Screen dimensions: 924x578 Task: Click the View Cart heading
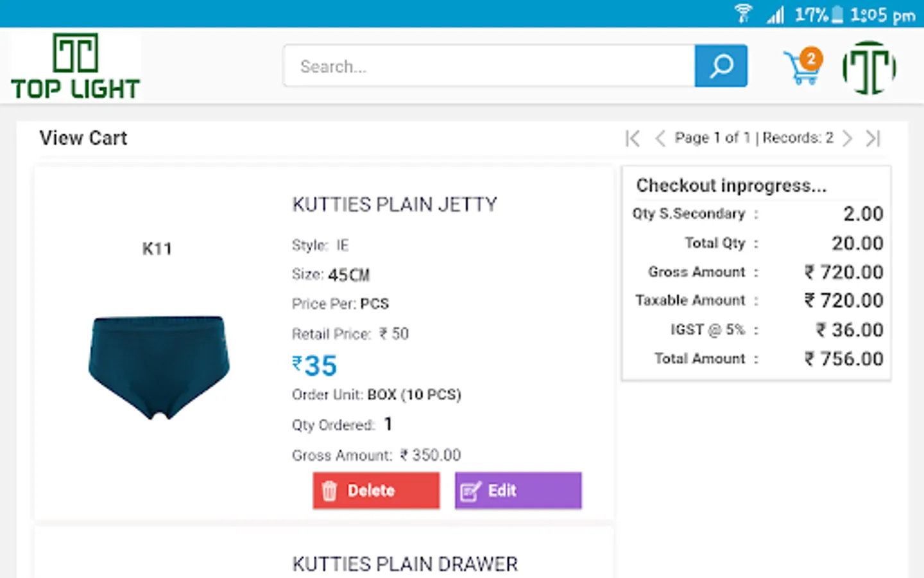83,138
